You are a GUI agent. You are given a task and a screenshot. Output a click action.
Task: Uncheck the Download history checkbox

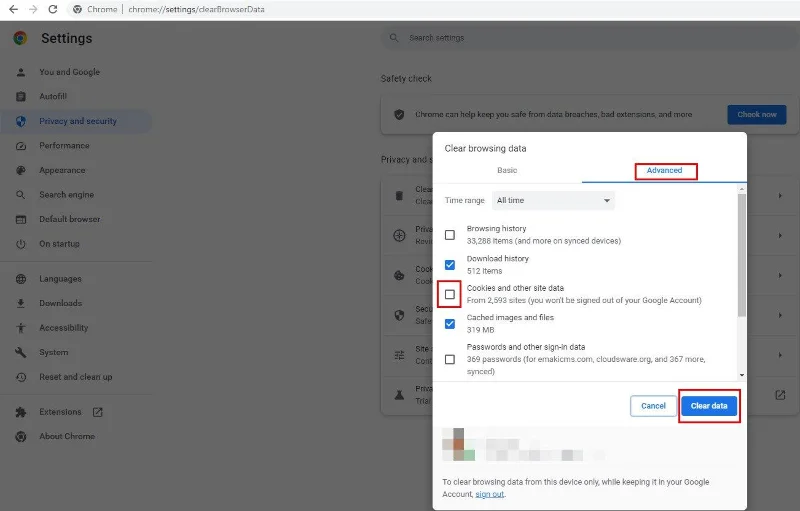point(450,265)
